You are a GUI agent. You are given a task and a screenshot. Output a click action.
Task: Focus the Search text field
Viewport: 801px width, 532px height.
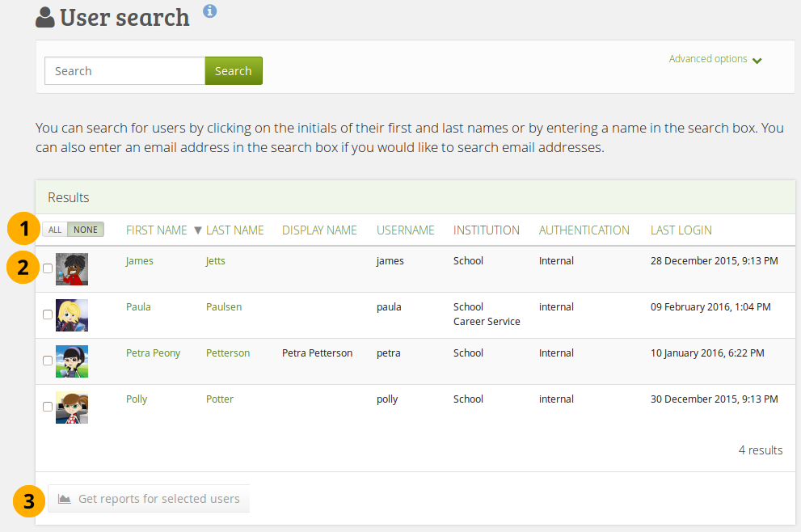124,71
